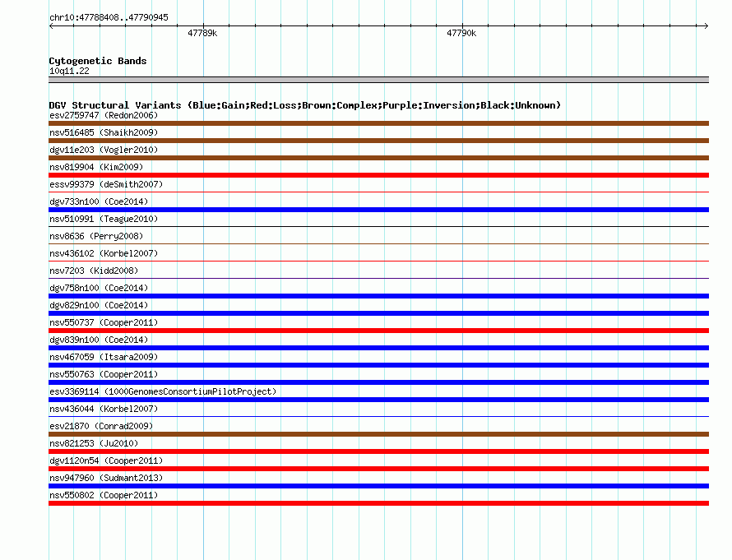The width and height of the screenshot is (732, 560).
Task: Click the blue gain bar under dgv733n100
Action: pyautogui.click(x=378, y=210)
